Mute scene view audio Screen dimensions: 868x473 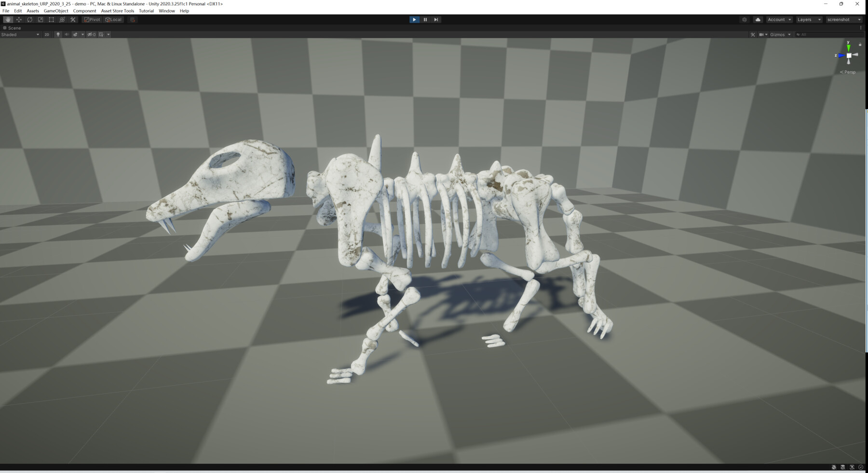[x=67, y=34]
